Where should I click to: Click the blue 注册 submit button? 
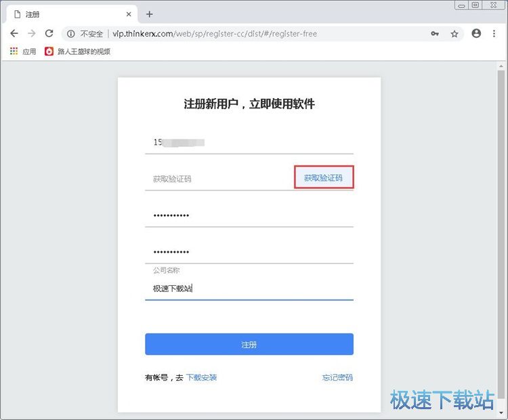click(x=249, y=344)
